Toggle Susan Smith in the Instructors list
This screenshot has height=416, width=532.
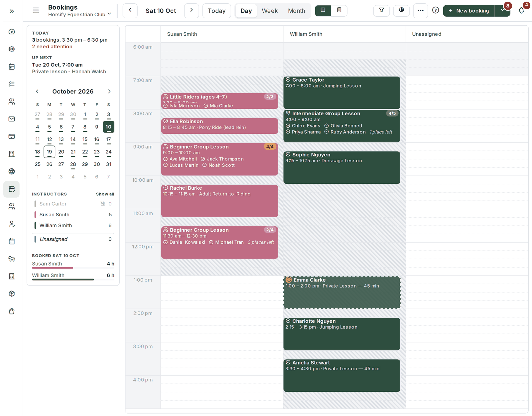pos(73,215)
